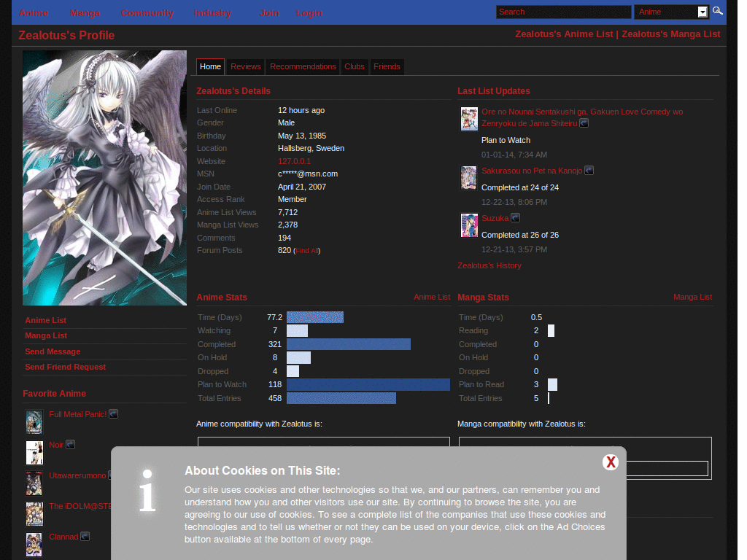Click inside the Search input field
Viewport: 747px width, 560px height.
563,12
